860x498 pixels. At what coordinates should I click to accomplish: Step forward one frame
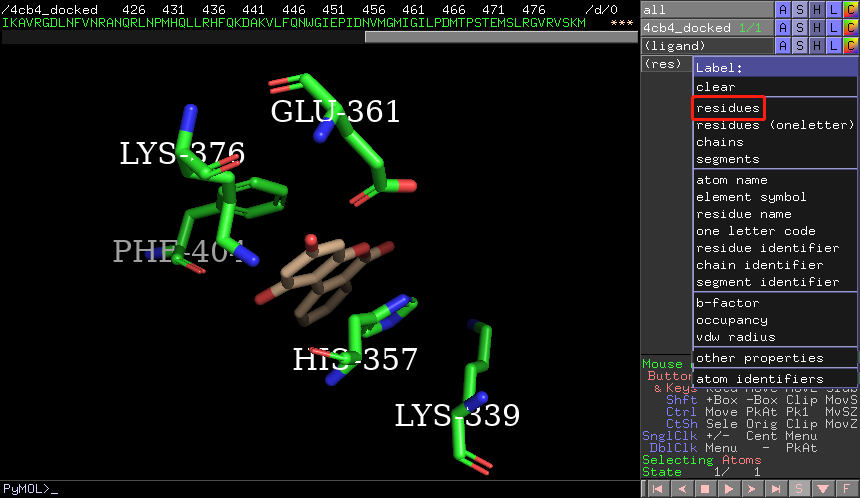752,489
